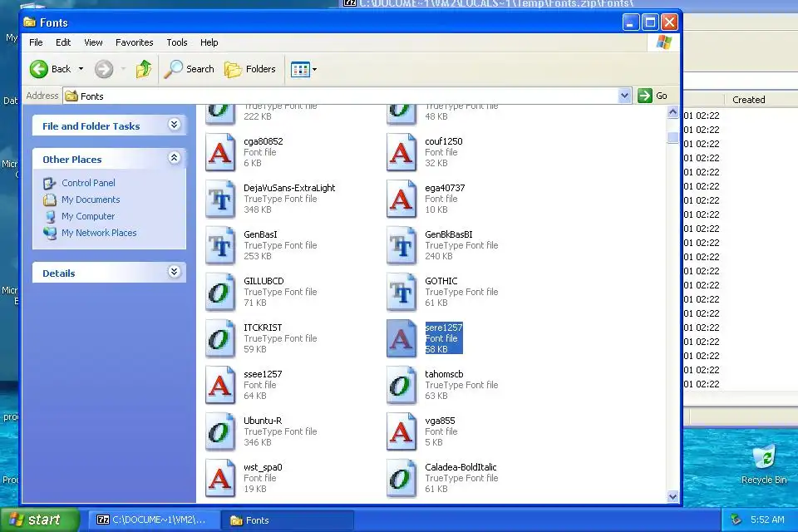Select the vga855 font icon
Image resolution: width=798 pixels, height=532 pixels.
click(401, 431)
